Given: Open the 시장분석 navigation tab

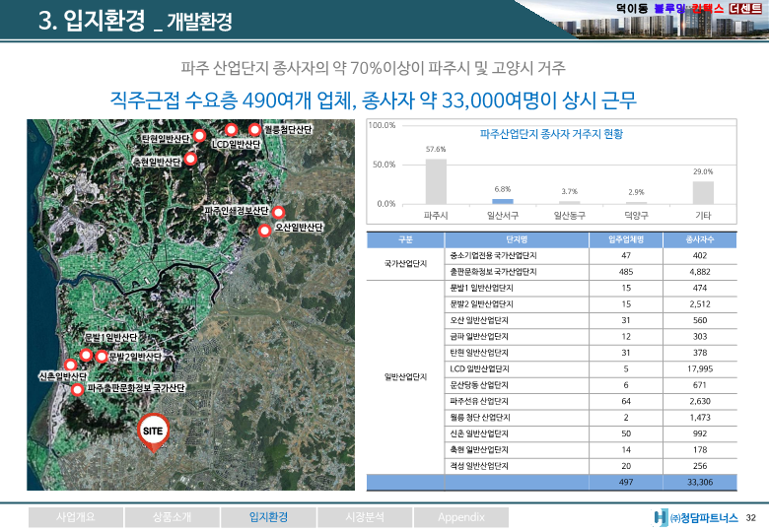Looking at the screenshot, I should 365,517.
